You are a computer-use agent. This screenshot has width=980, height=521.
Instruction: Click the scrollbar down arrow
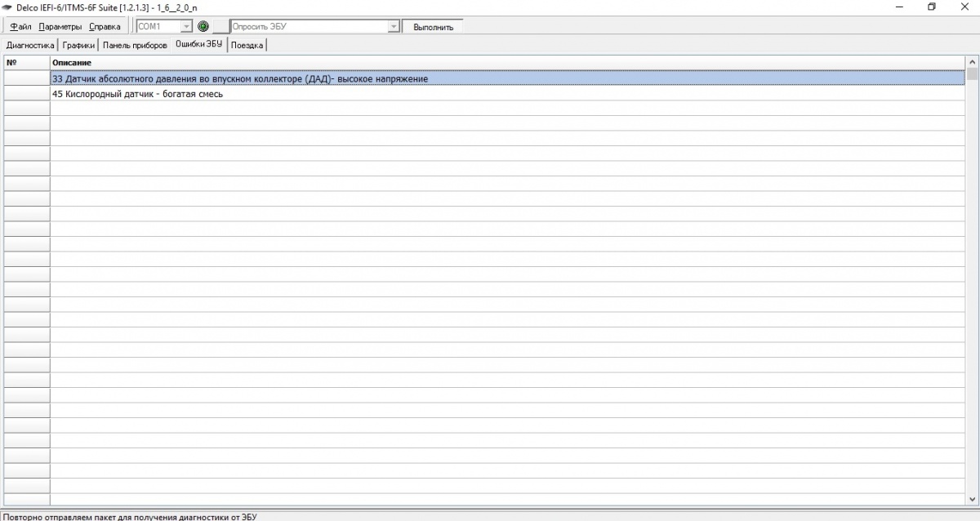(972, 498)
